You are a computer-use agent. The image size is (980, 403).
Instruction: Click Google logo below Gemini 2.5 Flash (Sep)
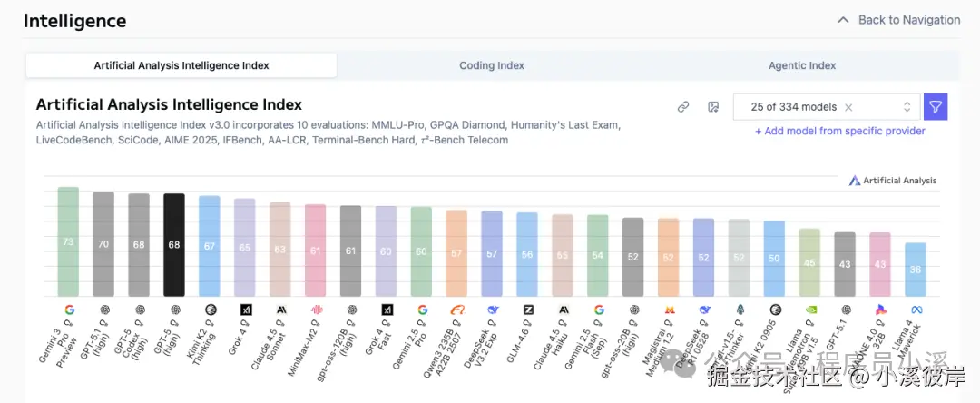tap(598, 310)
